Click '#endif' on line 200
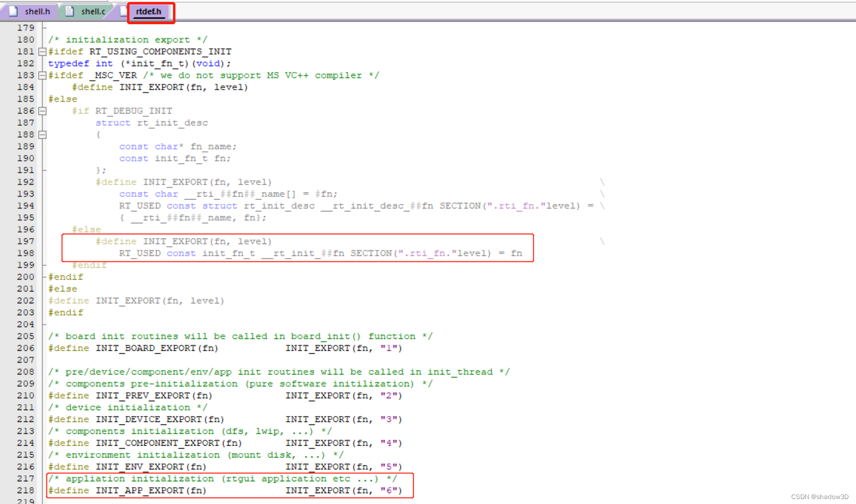856x504 pixels. point(66,277)
